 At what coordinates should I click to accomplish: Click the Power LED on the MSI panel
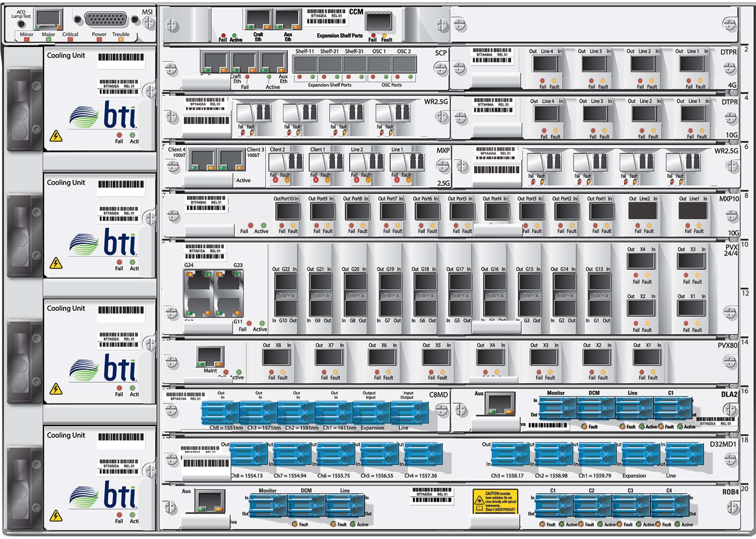pyautogui.click(x=99, y=40)
